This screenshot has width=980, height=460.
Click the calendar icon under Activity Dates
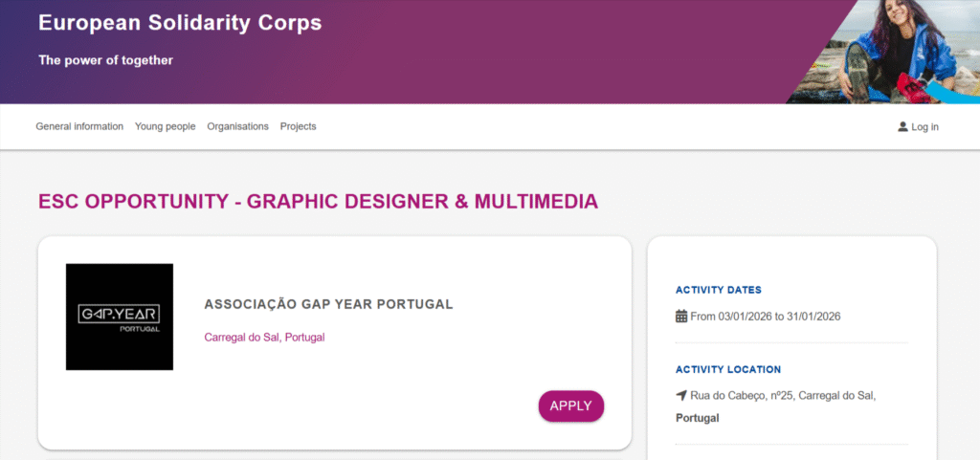point(681,316)
